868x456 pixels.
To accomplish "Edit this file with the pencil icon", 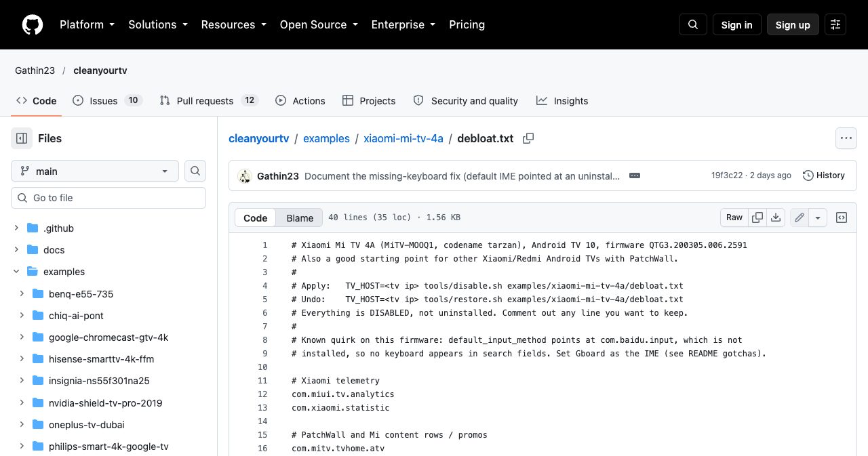I will point(800,217).
